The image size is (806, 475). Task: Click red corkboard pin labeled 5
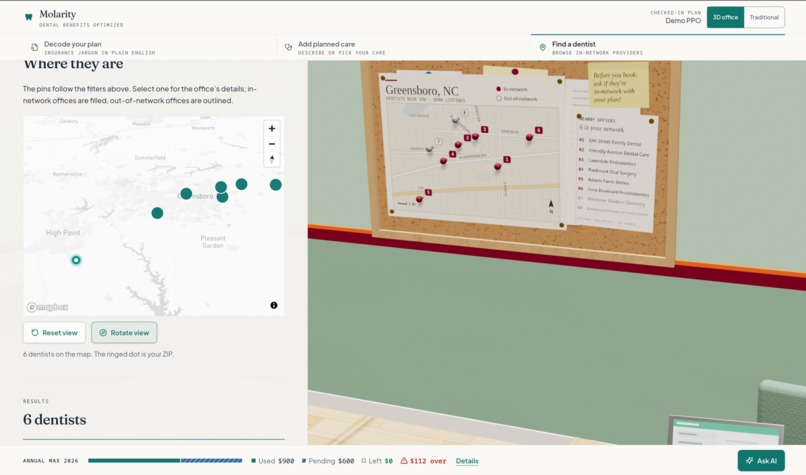click(x=419, y=199)
